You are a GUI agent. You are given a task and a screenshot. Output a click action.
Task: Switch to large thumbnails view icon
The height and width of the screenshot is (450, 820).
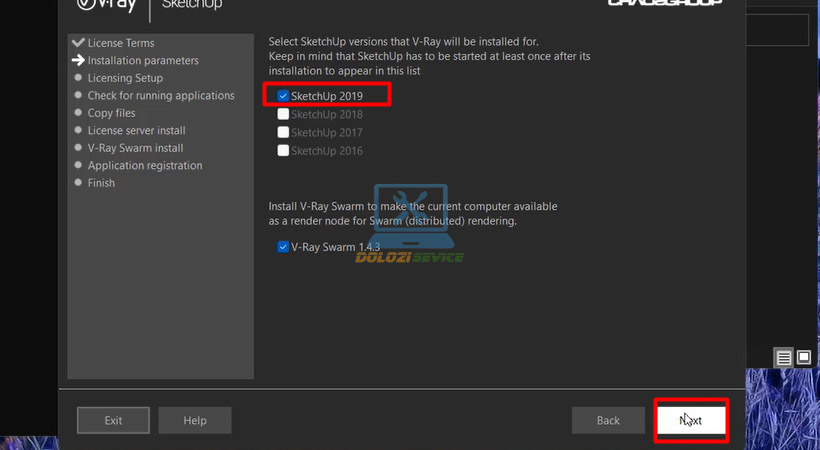[x=803, y=357]
